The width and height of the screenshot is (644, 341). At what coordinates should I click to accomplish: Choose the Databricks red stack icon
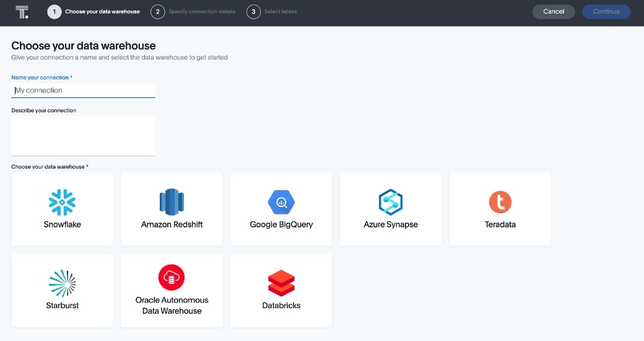pos(281,283)
